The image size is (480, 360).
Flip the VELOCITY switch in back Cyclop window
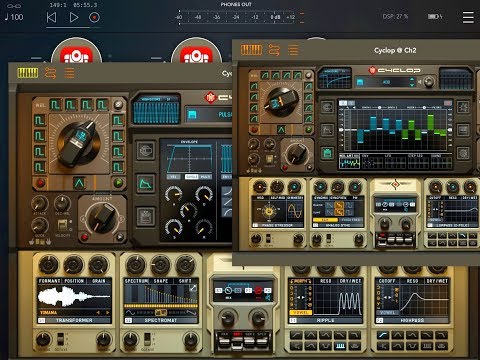[x=63, y=226]
